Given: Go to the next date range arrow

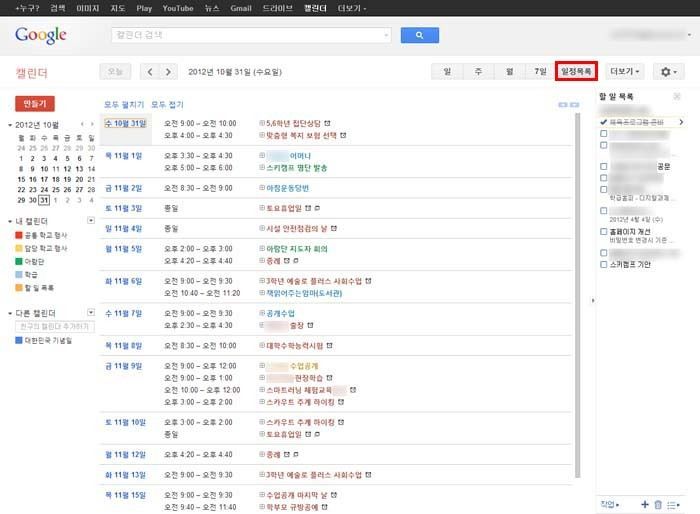Looking at the screenshot, I should [168, 71].
